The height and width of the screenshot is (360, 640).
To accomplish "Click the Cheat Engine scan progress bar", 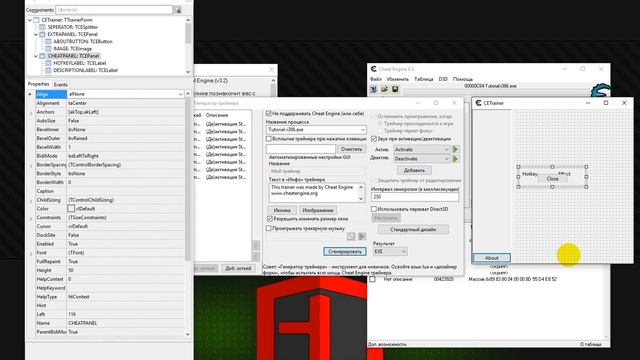I will [496, 92].
